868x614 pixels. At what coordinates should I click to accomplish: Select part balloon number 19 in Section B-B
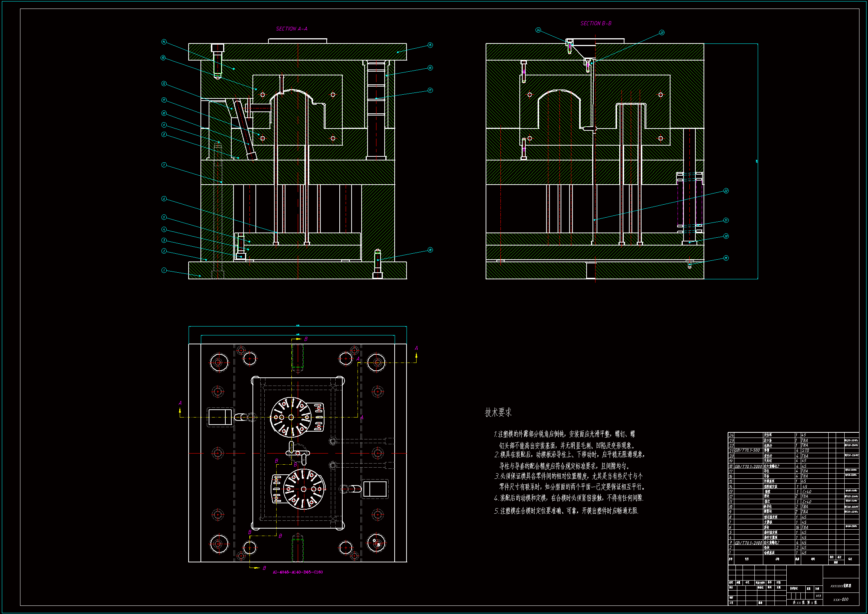point(726,258)
